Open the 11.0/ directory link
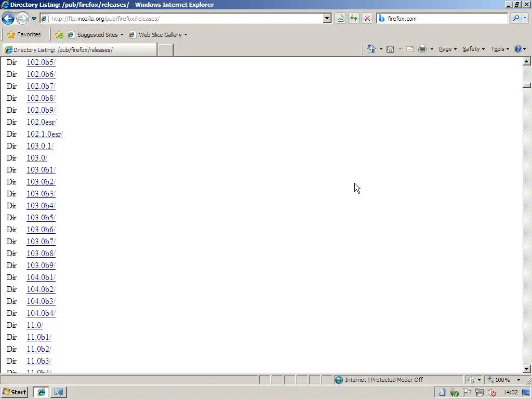This screenshot has width=532, height=399. coord(35,325)
